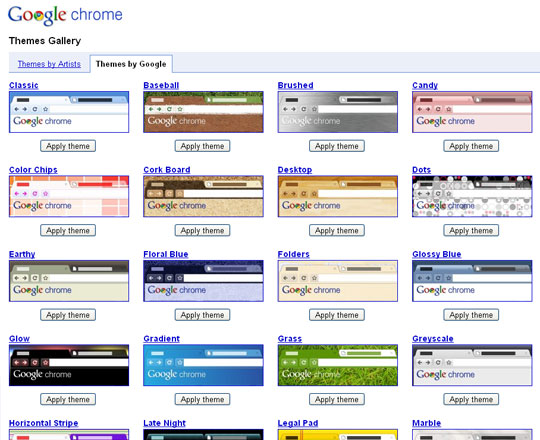Open the Floral Blue theme link
The width and height of the screenshot is (540, 440).
166,254
